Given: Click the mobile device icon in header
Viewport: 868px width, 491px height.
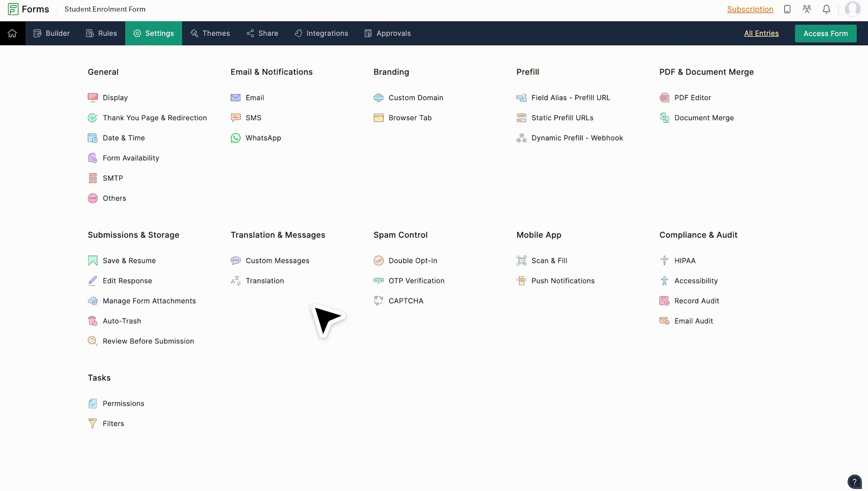Looking at the screenshot, I should (787, 9).
